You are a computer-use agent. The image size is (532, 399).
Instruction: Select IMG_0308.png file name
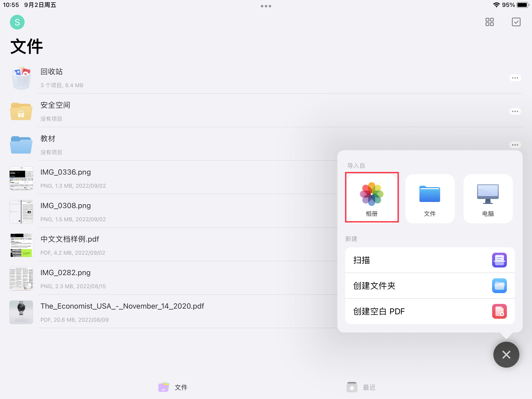[x=66, y=205]
